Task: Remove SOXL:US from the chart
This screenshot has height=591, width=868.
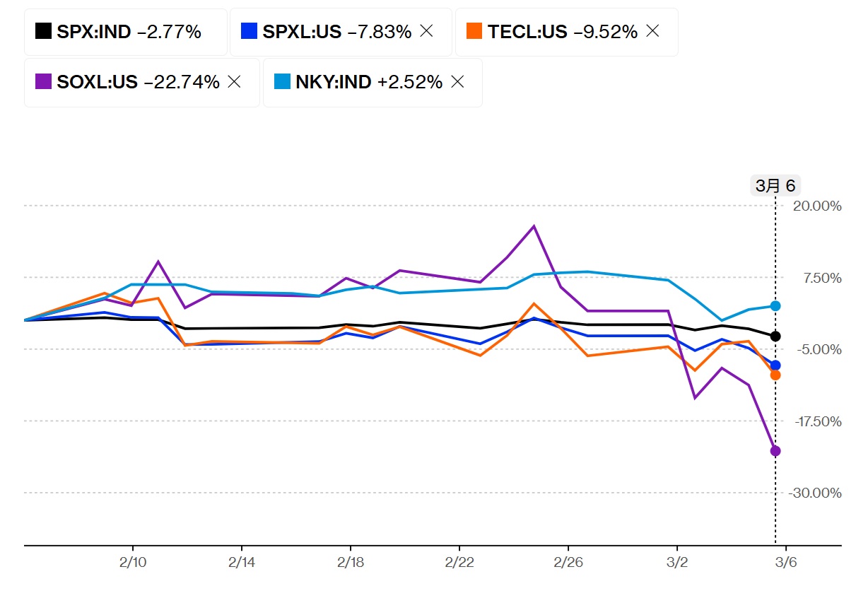Action: point(235,82)
